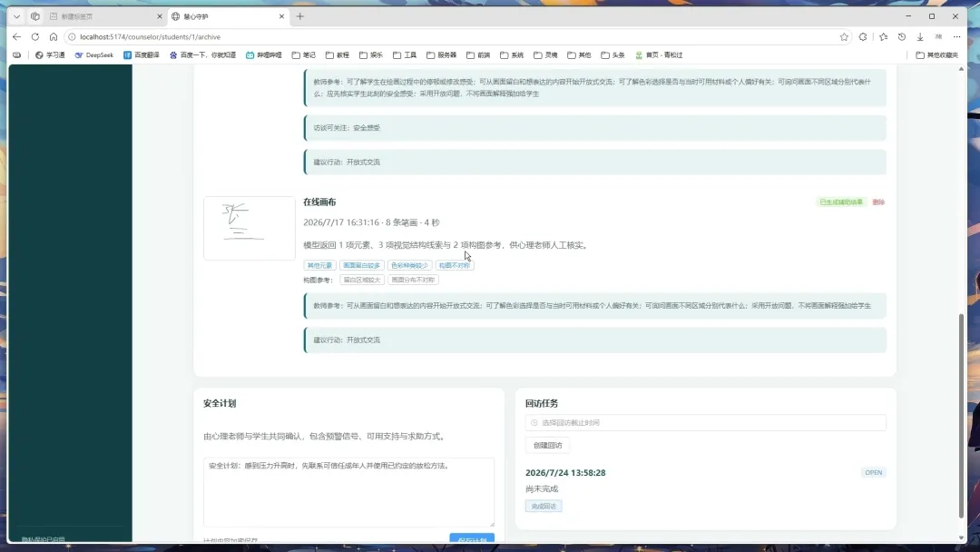Screen dimensions: 980x552
Task: Open the 其他收藏夹 folder
Action: point(936,55)
